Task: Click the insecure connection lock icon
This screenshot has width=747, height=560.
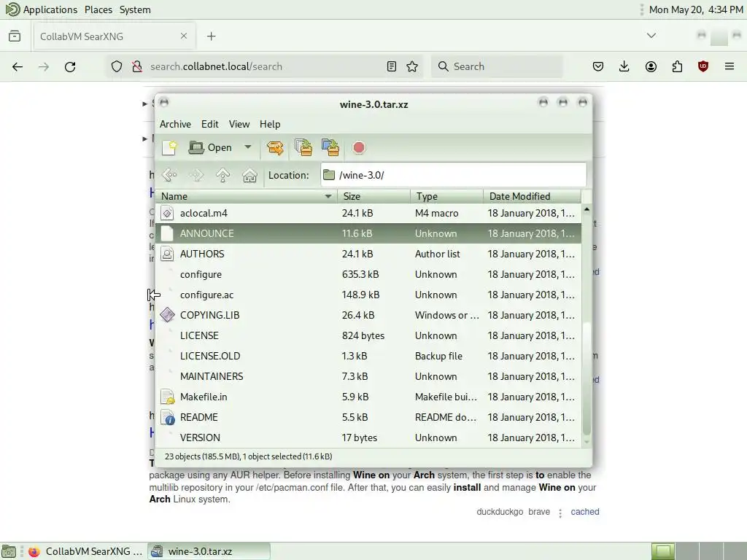Action: pos(137,66)
